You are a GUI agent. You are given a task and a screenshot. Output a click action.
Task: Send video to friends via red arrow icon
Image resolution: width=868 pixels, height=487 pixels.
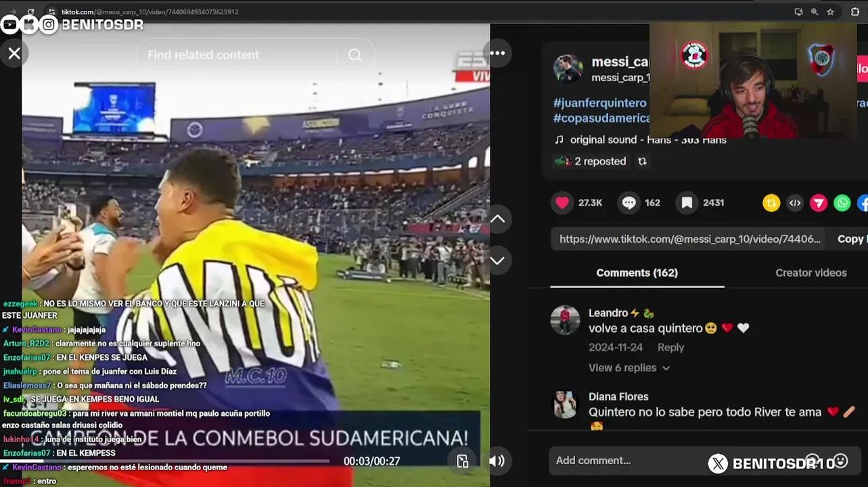click(x=819, y=203)
